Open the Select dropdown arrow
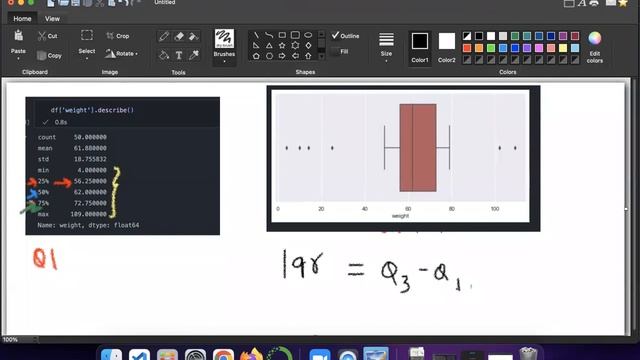640x360 pixels. click(87, 58)
